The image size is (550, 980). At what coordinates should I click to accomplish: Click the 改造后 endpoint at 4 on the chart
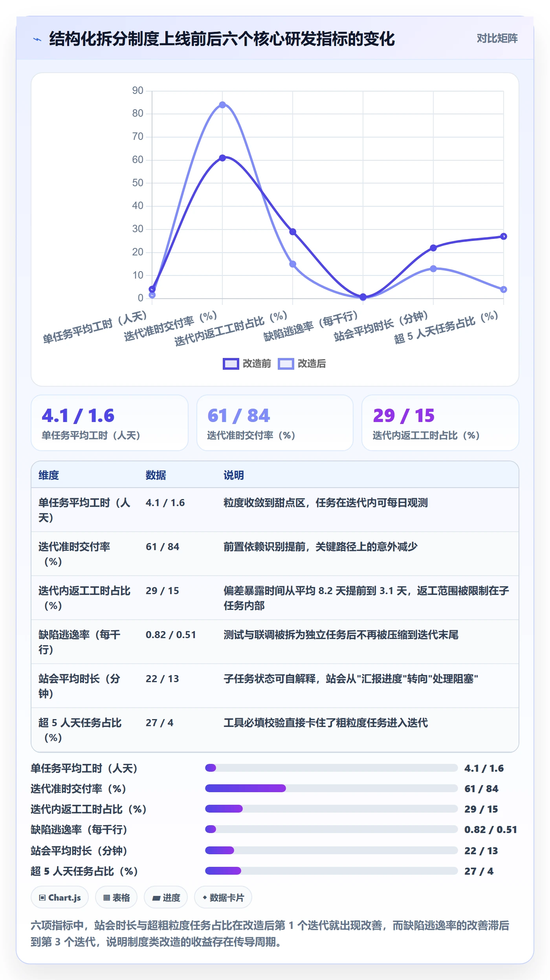click(x=504, y=290)
